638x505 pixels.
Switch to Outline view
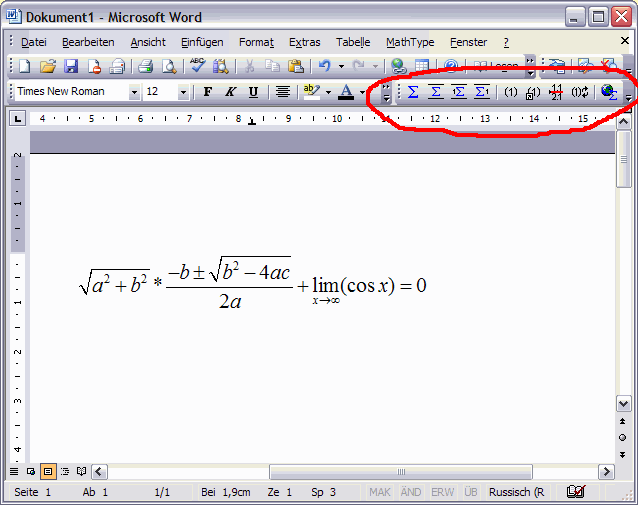(65, 472)
